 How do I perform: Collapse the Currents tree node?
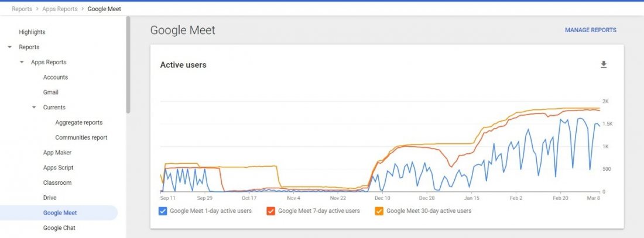34,108
